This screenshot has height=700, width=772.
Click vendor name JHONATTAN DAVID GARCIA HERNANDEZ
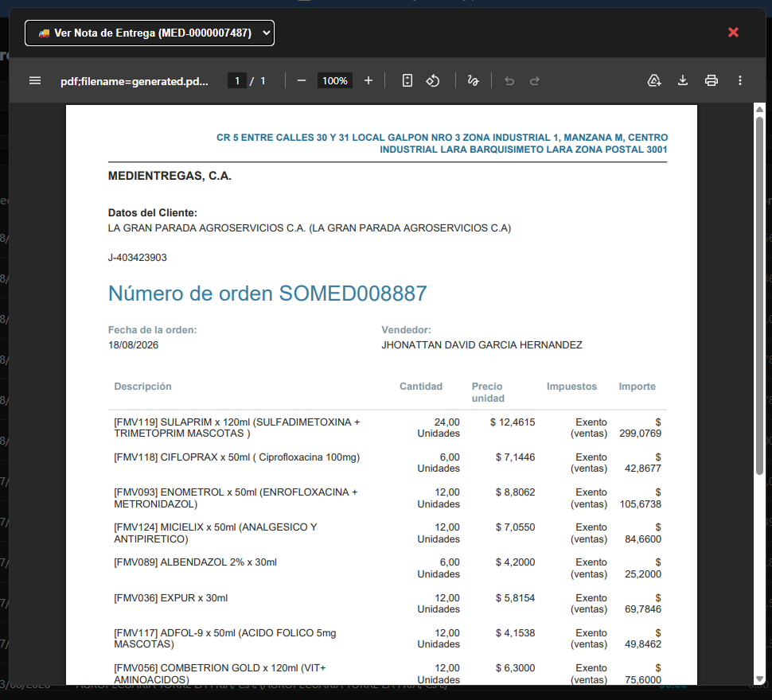tap(482, 345)
